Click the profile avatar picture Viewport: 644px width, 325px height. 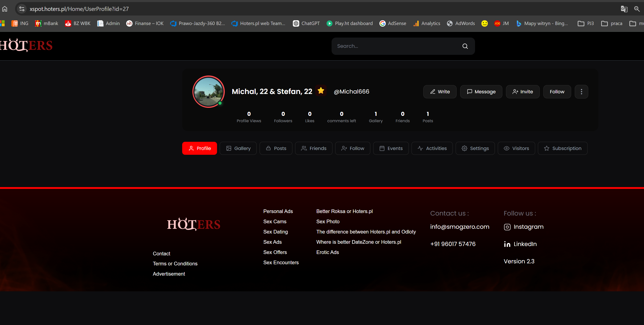(x=209, y=92)
